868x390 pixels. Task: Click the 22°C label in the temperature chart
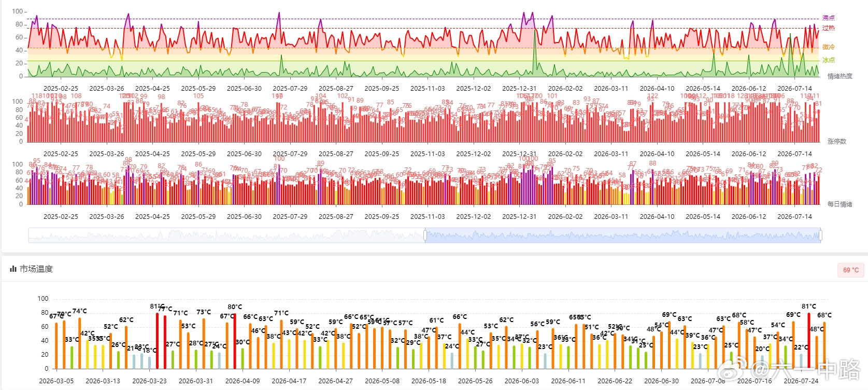tap(801, 347)
